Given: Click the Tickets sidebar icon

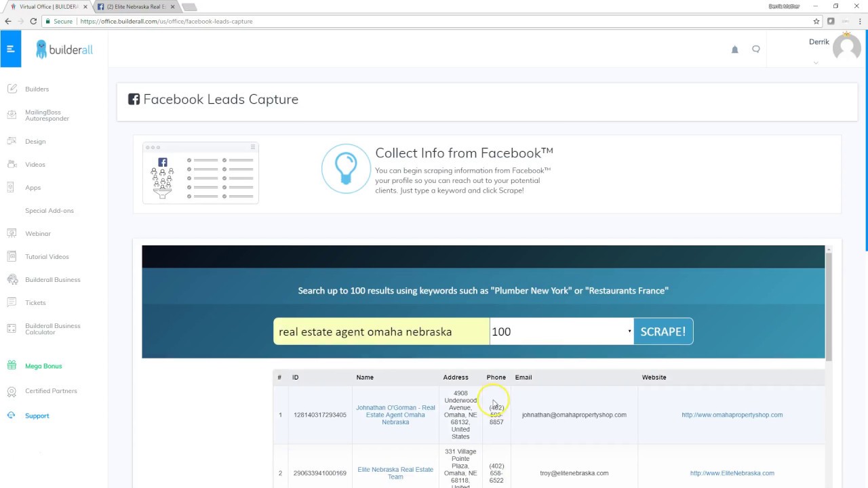Looking at the screenshot, I should tap(12, 302).
